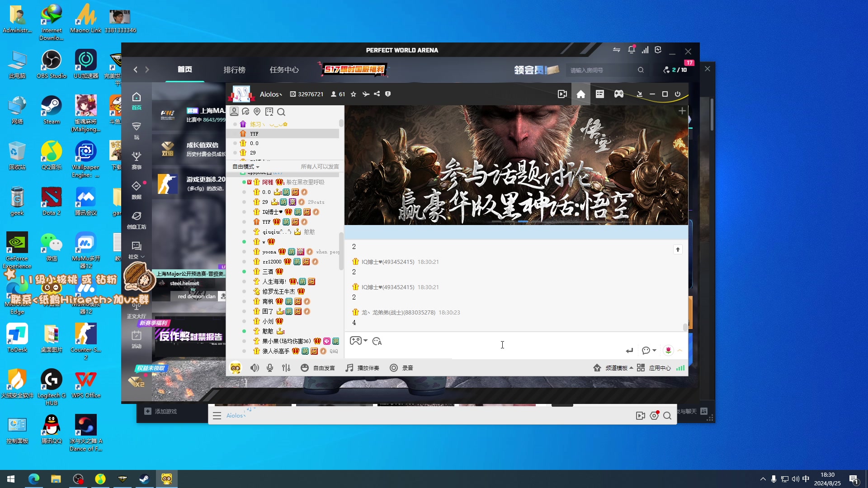Screen dimensions: 868x488
Task: Open the 自由模式 mode dropdown
Action: [245, 167]
